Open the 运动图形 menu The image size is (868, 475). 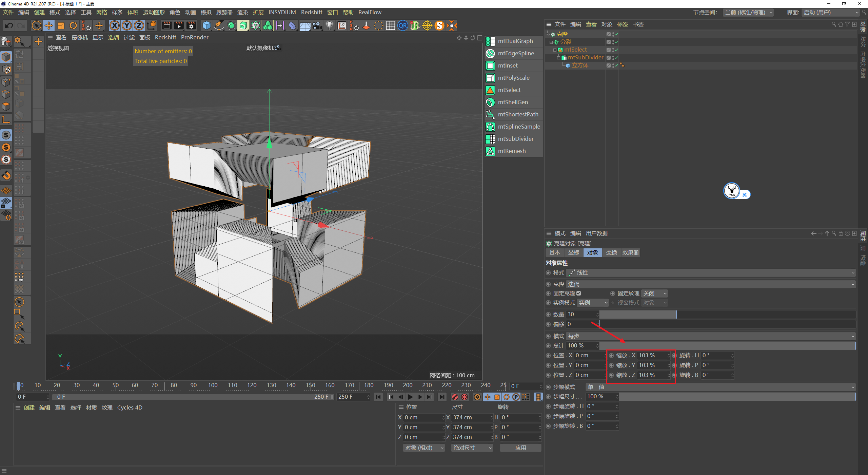tap(154, 12)
